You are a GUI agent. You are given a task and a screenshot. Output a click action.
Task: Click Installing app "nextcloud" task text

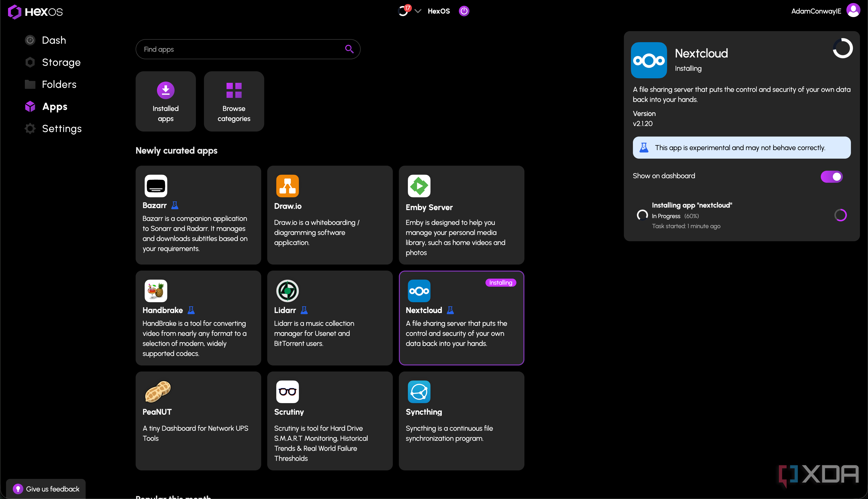point(692,205)
